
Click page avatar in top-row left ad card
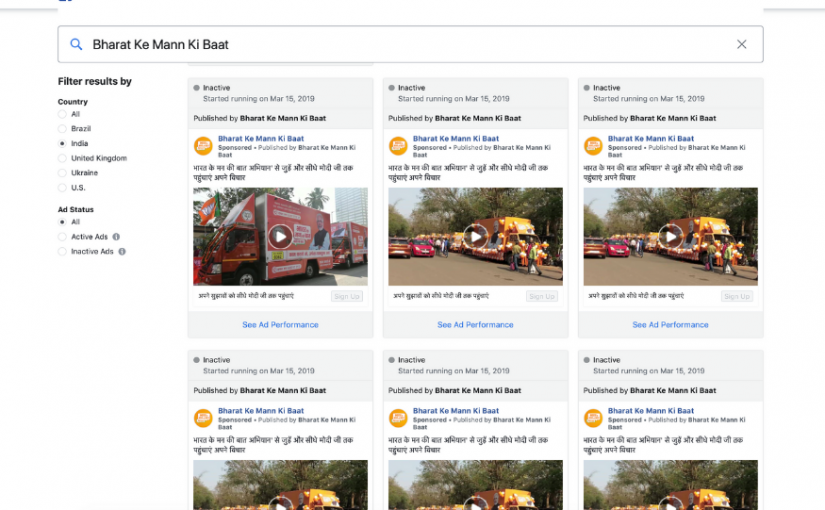click(203, 146)
